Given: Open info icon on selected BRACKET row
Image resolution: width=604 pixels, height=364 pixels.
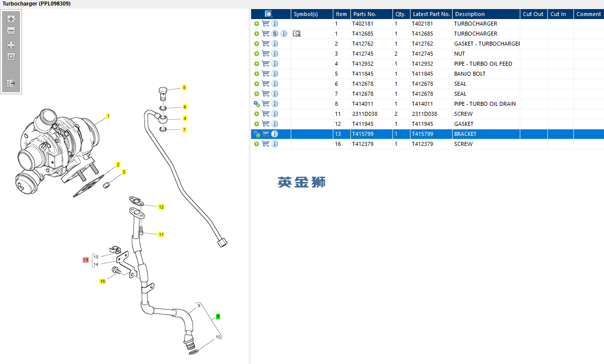Looking at the screenshot, I should (x=275, y=134).
